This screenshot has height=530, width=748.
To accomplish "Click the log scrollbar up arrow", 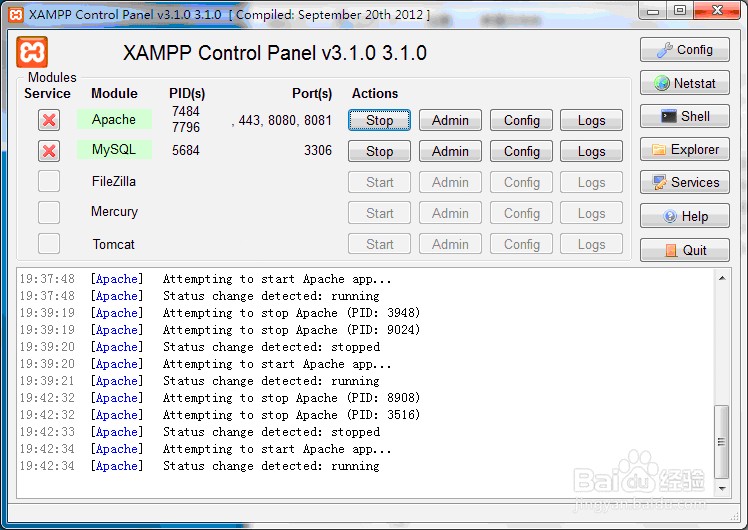I will (722, 278).
